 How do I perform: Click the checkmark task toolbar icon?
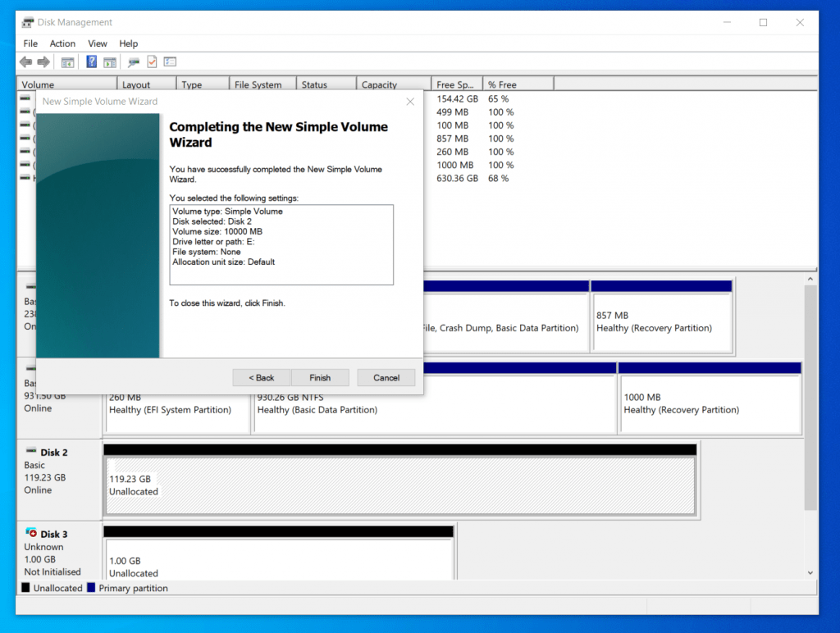tap(152, 61)
